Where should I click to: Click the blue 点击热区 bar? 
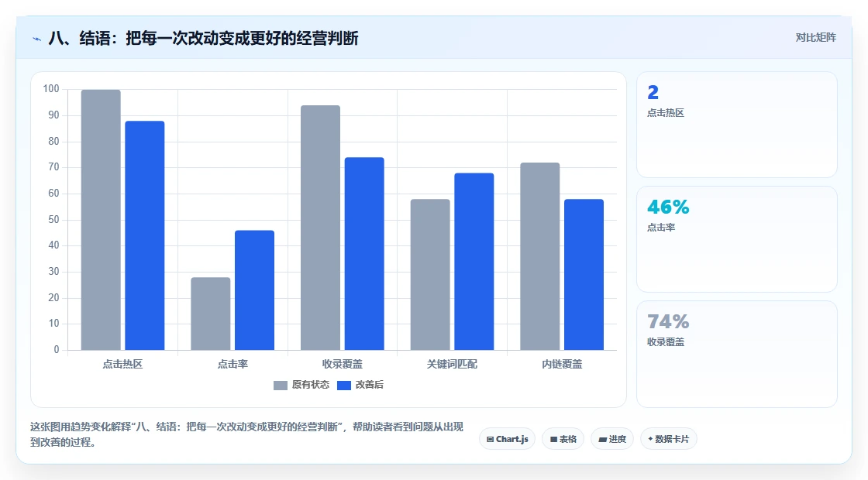(x=144, y=235)
